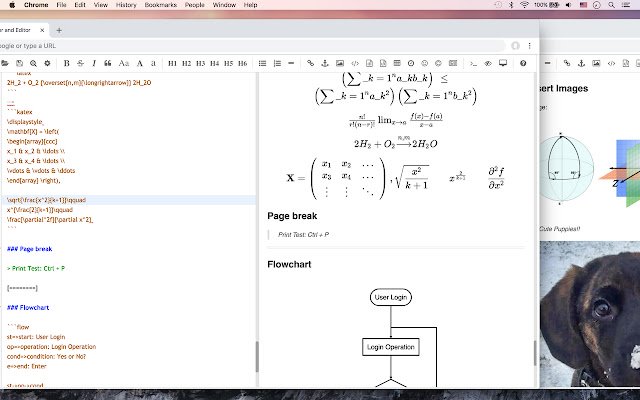
Task: Focus the Chrome URL address bar
Action: pos(253,46)
